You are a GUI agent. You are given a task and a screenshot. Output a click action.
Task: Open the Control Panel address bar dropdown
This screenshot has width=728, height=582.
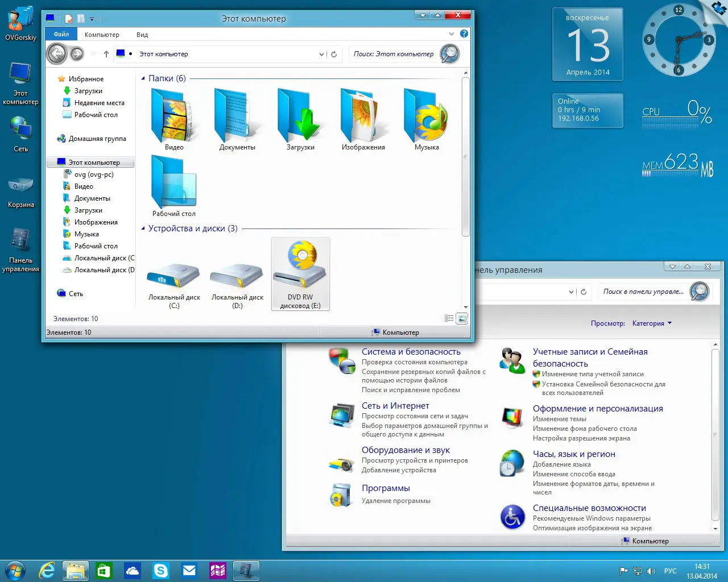tap(572, 292)
